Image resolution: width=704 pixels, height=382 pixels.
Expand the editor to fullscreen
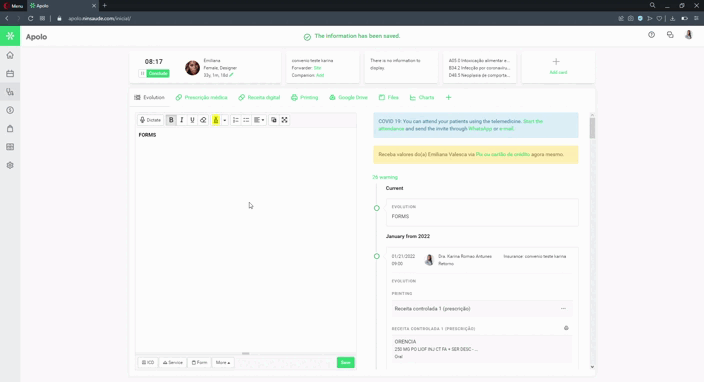(x=284, y=120)
